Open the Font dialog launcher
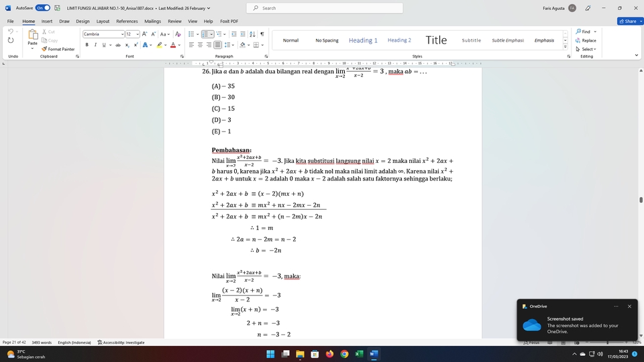644x362 pixels. point(182,56)
